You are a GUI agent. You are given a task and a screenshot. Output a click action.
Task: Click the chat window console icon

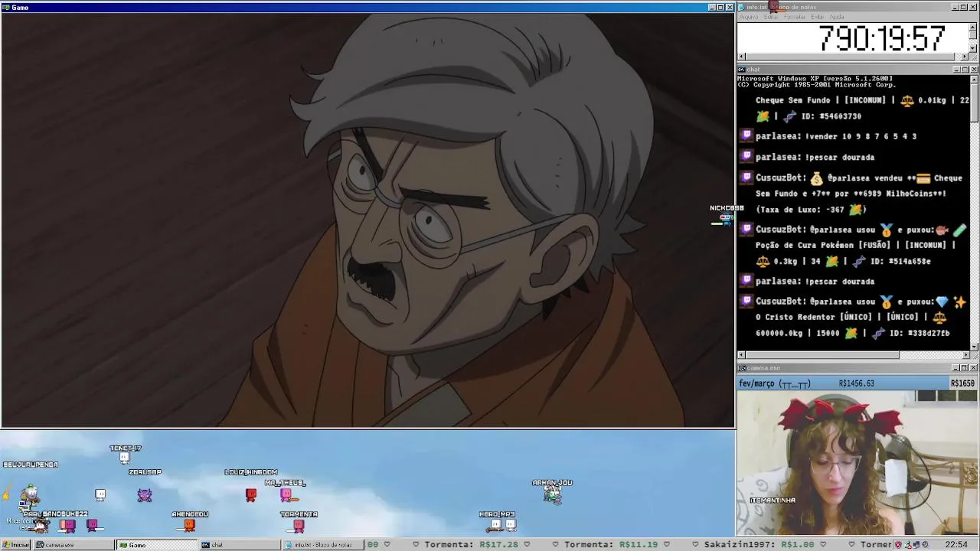[742, 70]
